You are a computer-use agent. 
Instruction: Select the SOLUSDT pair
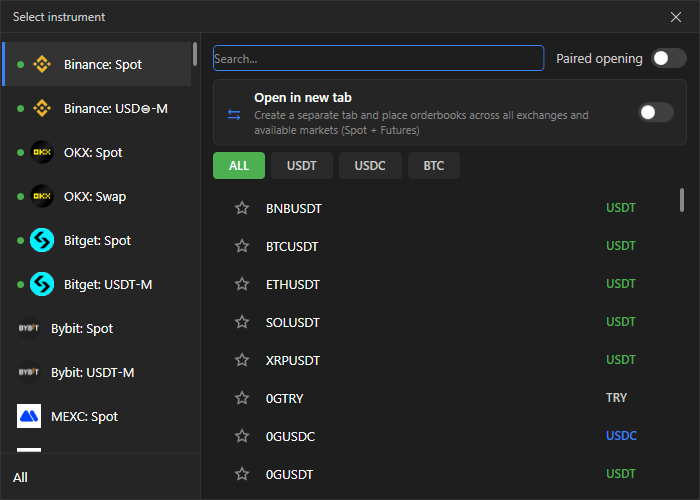[x=444, y=322]
